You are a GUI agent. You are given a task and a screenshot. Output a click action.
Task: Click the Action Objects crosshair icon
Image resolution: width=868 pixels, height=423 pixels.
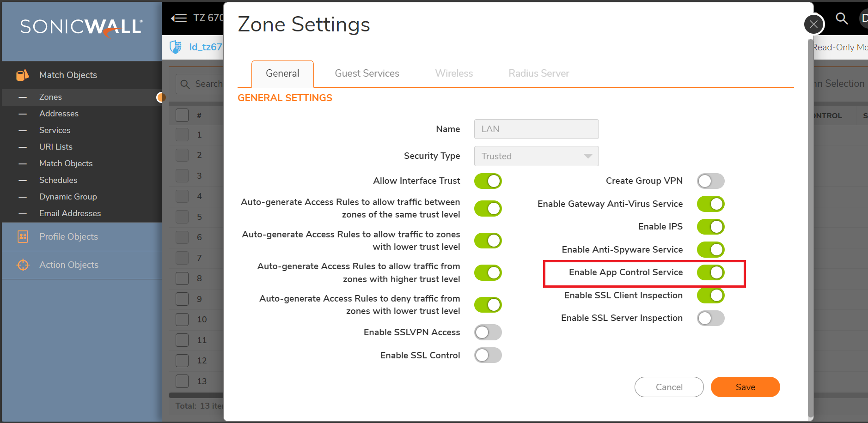point(23,265)
